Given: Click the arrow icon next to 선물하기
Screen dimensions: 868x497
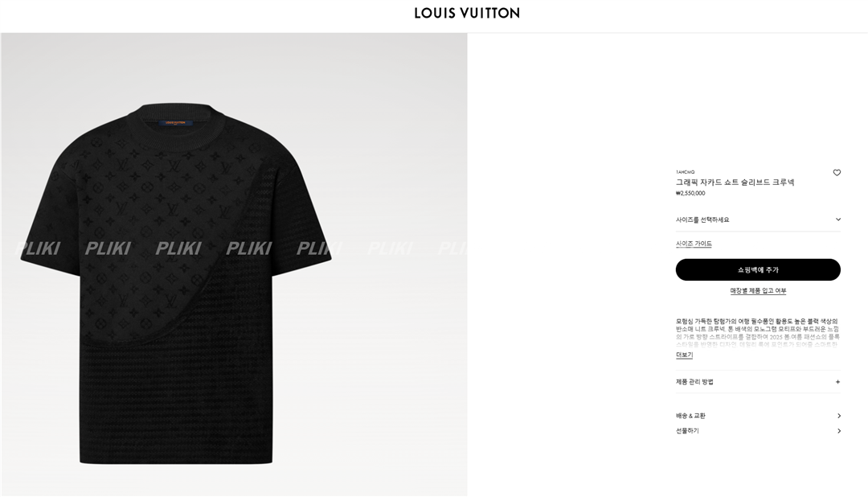Looking at the screenshot, I should pyautogui.click(x=838, y=430).
